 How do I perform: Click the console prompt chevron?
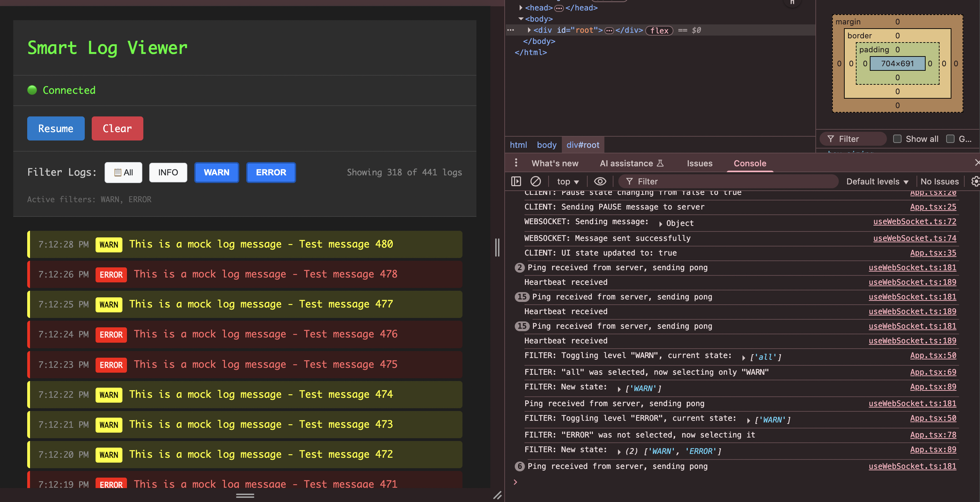coord(515,482)
